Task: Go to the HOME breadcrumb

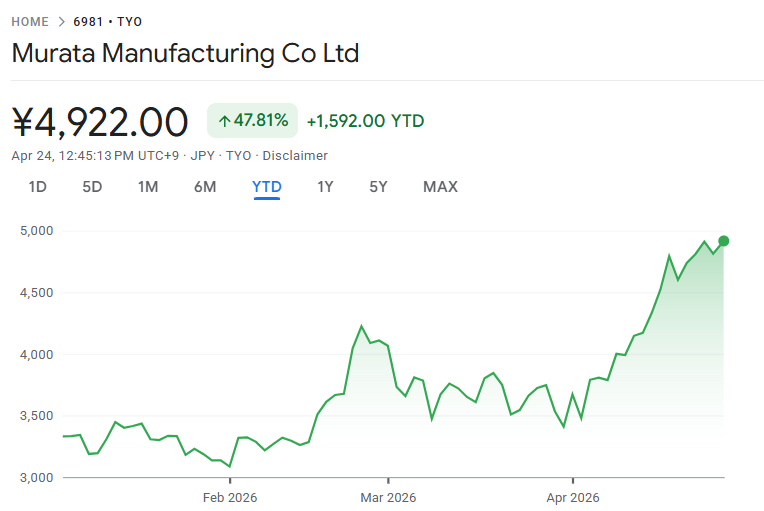Action: (30, 22)
